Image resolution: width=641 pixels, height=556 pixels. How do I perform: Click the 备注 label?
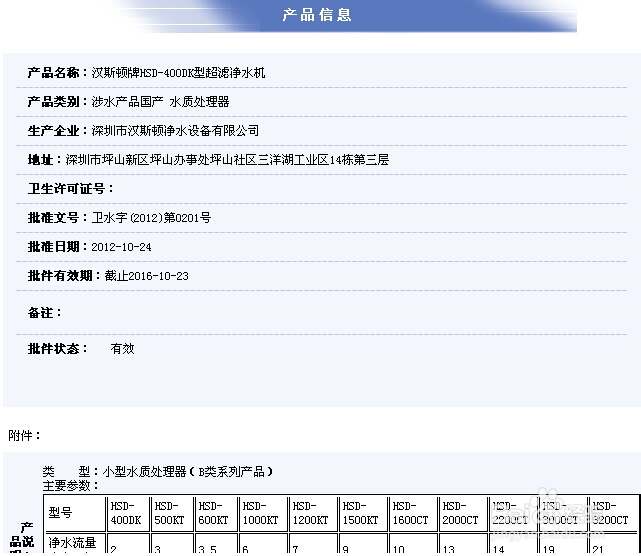click(x=40, y=313)
